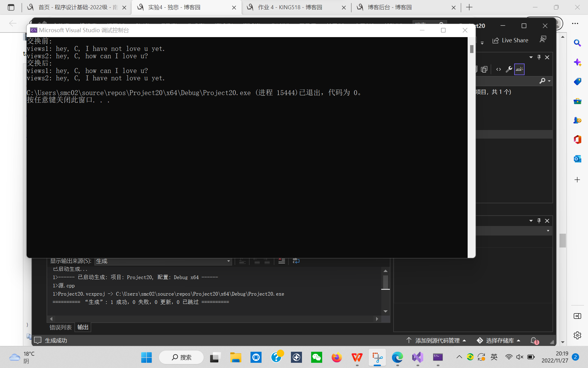The height and width of the screenshot is (368, 588).
Task: Pin the Solution Explorer panel
Action: point(539,57)
